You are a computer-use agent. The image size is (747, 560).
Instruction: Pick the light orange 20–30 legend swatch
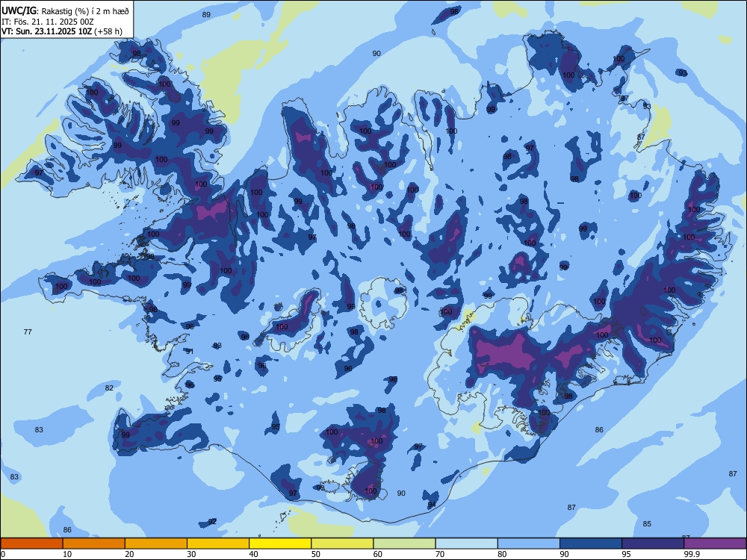coord(156,544)
